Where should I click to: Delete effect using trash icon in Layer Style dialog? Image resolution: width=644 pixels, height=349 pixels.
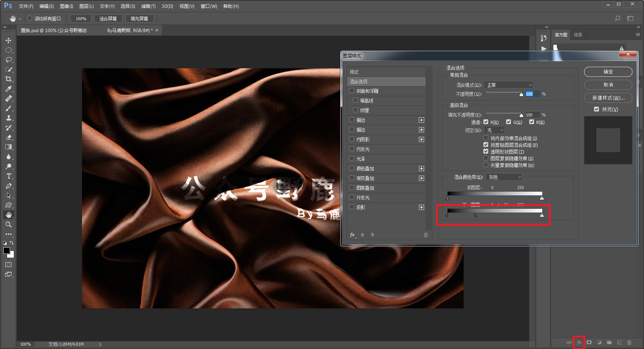426,235
